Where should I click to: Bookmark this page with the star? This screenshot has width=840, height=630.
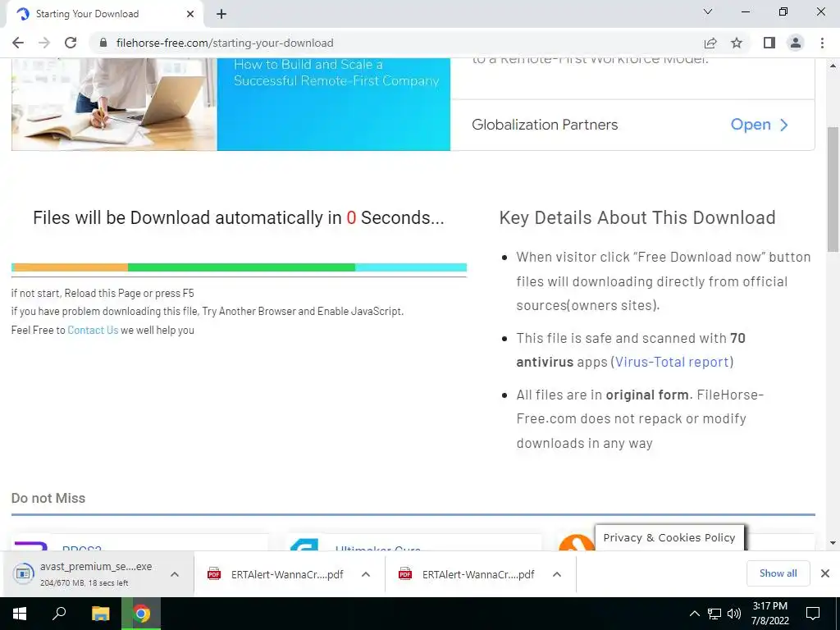click(x=737, y=43)
